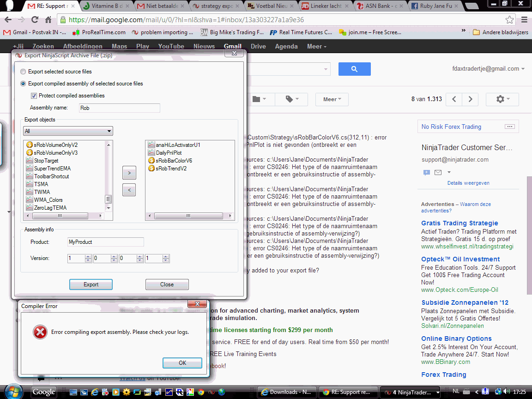Click 'Waarom deze advertenties?' link
The width and height of the screenshot is (532, 399).
click(x=456, y=207)
